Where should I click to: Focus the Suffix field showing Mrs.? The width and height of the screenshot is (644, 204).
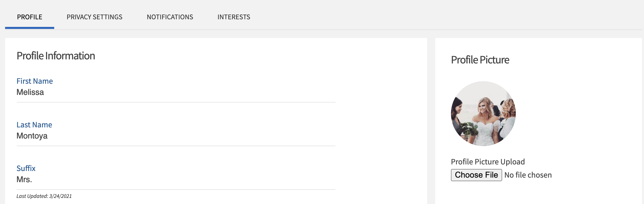(x=176, y=180)
